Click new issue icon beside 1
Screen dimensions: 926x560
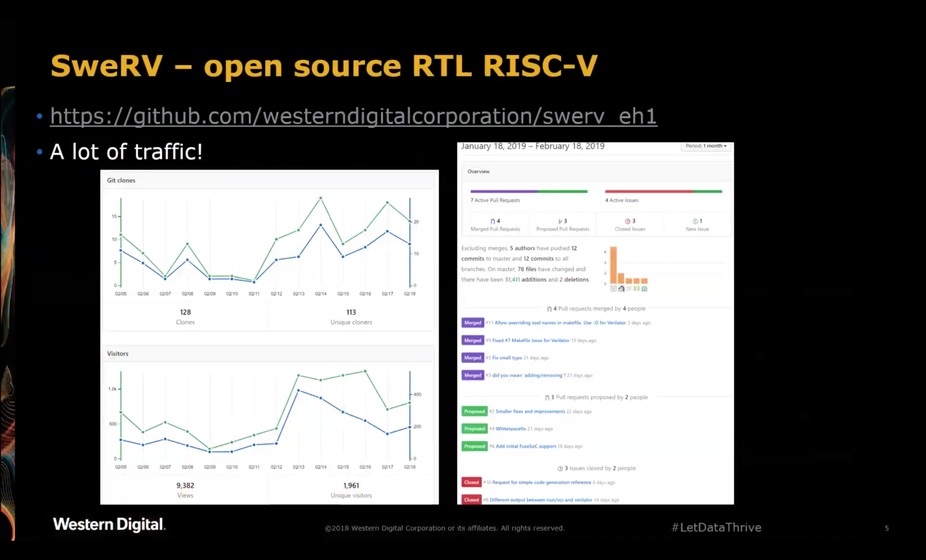click(x=695, y=221)
